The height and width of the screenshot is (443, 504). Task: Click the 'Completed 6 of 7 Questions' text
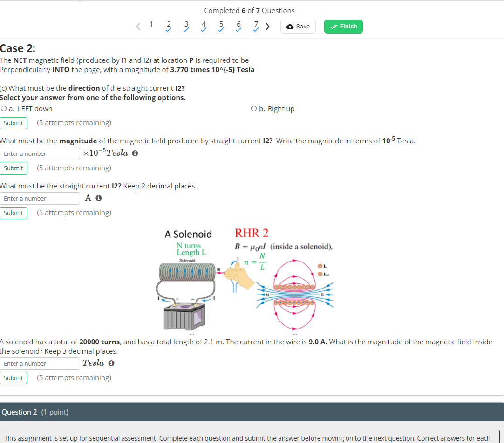(249, 11)
